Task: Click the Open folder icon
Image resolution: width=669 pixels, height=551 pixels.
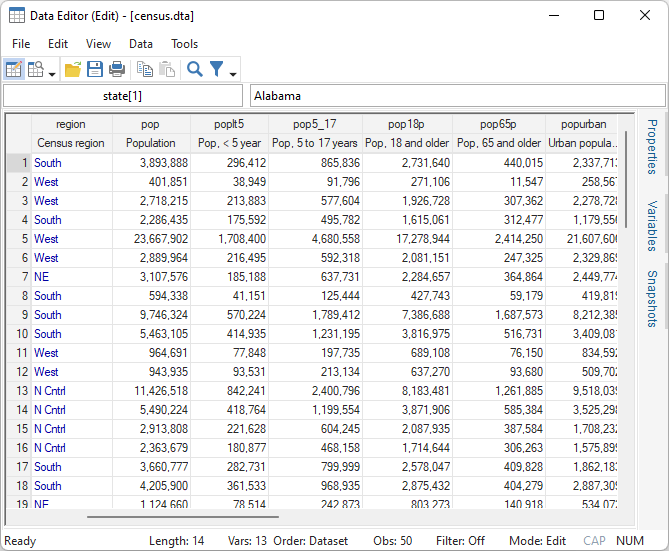Action: click(x=73, y=69)
